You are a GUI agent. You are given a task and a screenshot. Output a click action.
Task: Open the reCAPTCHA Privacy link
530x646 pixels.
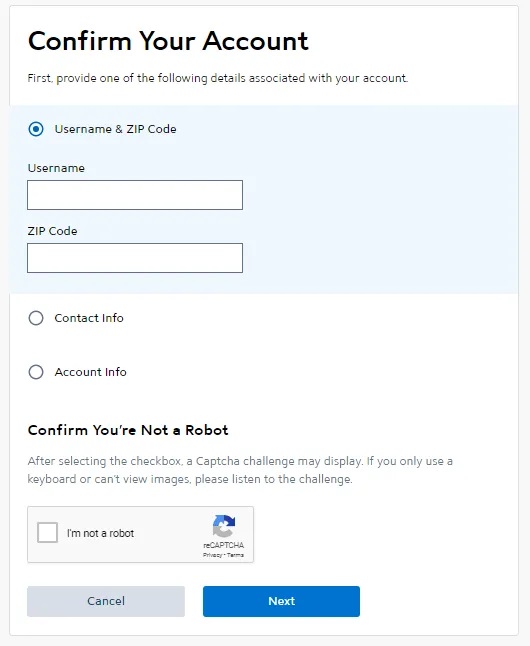212,555
